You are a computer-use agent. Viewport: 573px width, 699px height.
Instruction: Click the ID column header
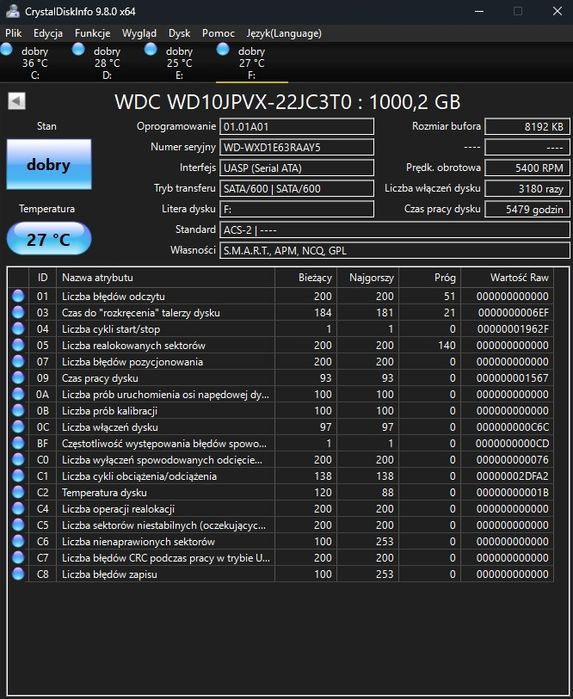pos(42,277)
